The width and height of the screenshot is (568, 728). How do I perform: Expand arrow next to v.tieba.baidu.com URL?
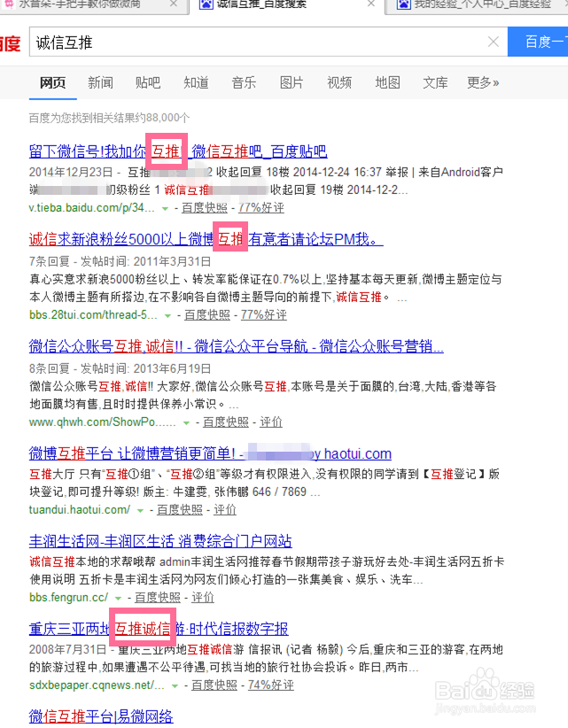(x=165, y=209)
